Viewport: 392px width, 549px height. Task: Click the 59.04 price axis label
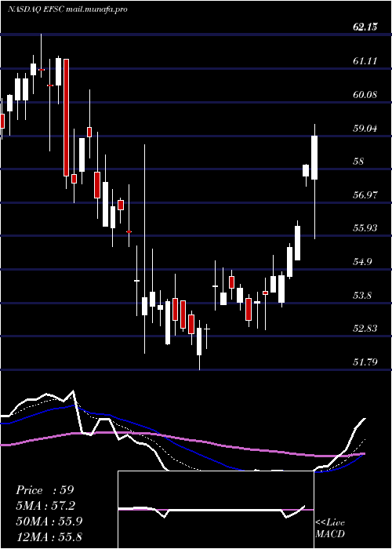point(365,129)
